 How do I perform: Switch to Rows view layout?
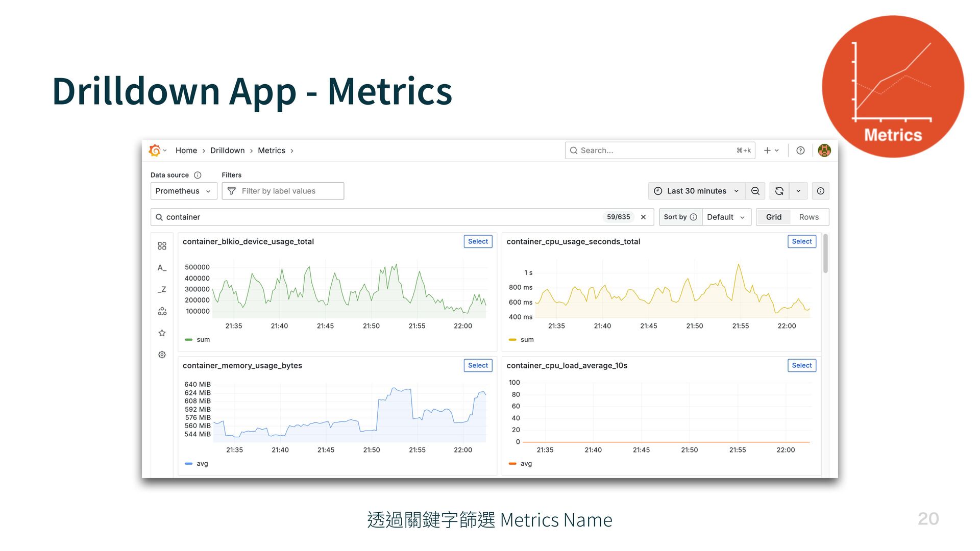808,217
